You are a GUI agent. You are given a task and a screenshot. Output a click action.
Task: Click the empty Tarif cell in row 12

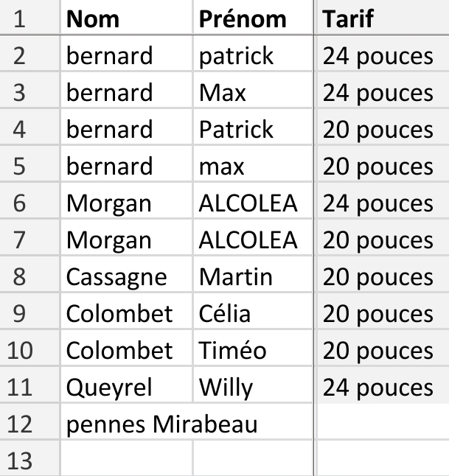point(382,424)
